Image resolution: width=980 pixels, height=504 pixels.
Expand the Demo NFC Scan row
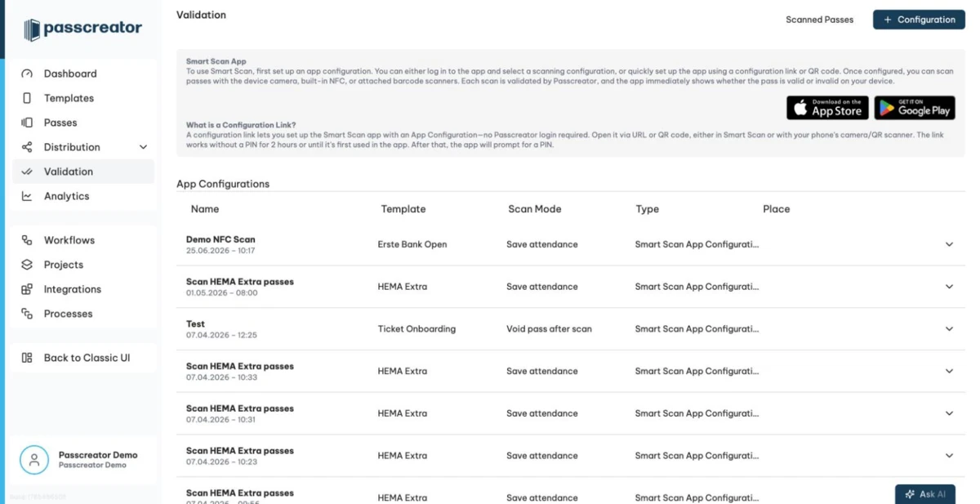[x=949, y=244]
